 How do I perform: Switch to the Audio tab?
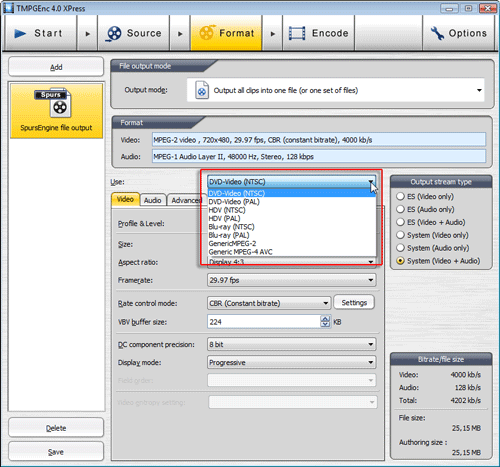[153, 200]
